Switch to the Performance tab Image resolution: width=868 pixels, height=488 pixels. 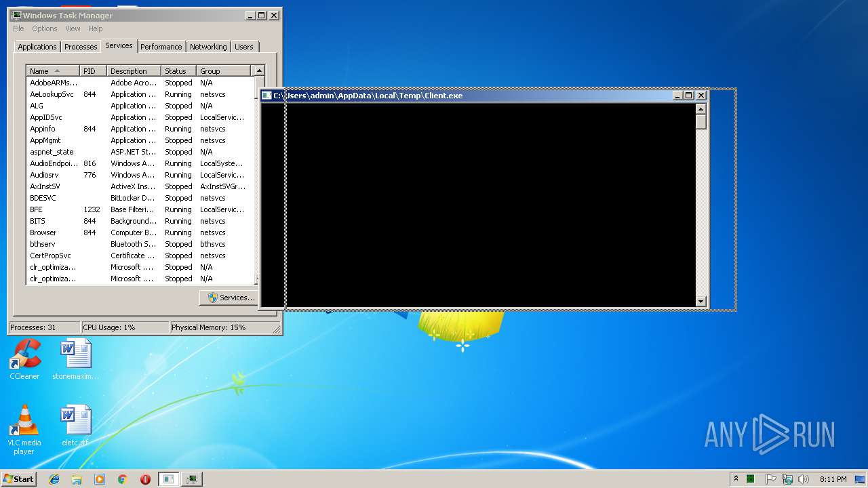(x=161, y=47)
